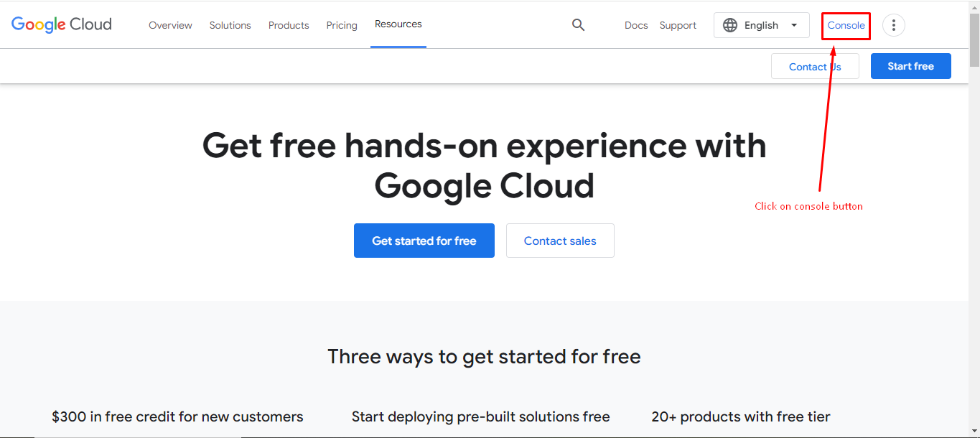Image resolution: width=980 pixels, height=438 pixels.
Task: Open the Docs link
Action: coord(636,25)
